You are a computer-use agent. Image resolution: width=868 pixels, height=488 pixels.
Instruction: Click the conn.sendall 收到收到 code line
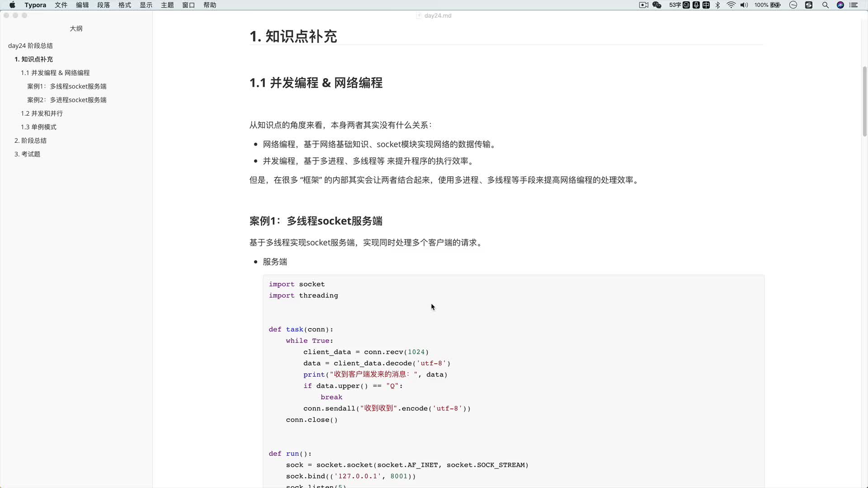coord(387,408)
